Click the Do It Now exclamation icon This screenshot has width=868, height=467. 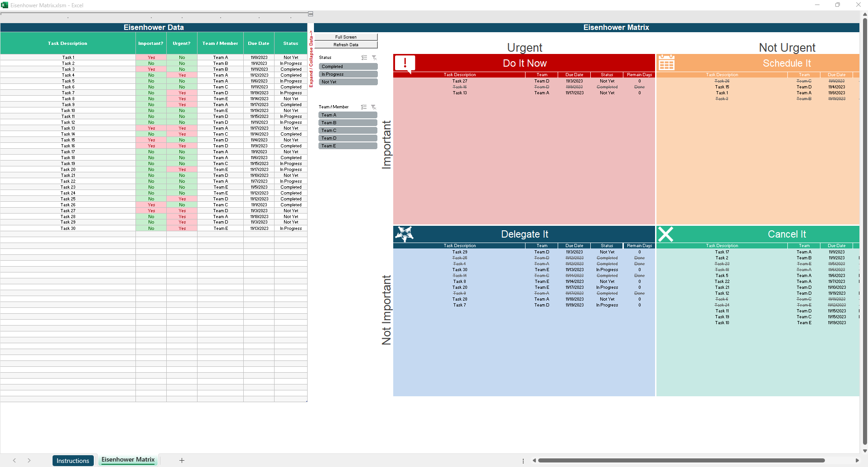tap(405, 63)
